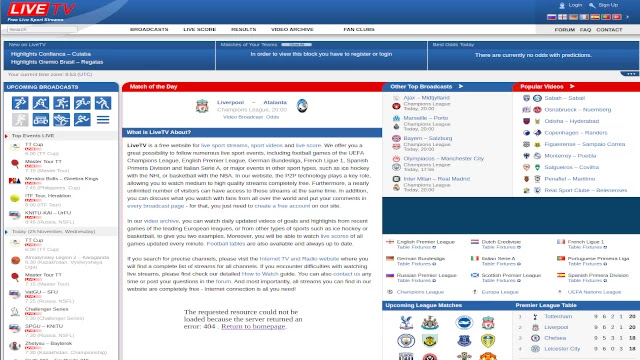Click Burnley crest in Upcoming League Matches
This screenshot has height=360, width=640.
[x=430, y=340]
